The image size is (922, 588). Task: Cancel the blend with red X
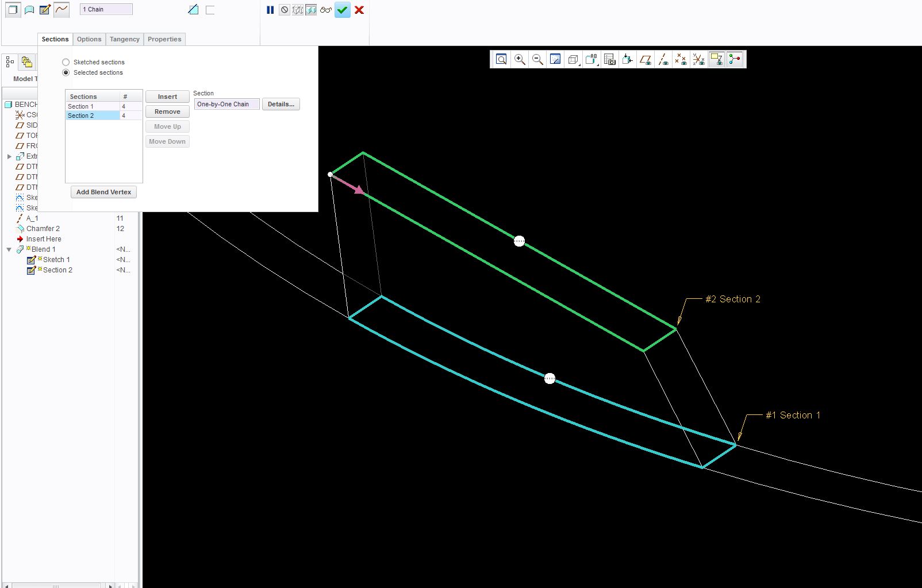tap(359, 10)
